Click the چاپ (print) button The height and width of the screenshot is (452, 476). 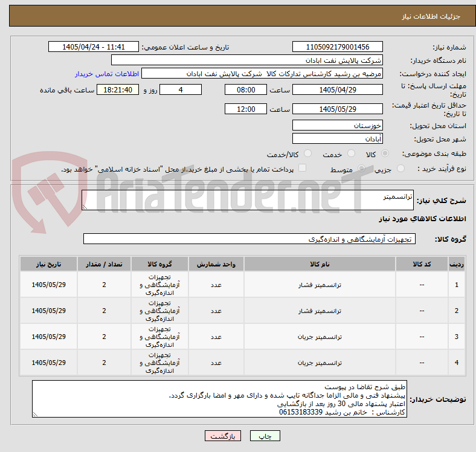(265, 436)
